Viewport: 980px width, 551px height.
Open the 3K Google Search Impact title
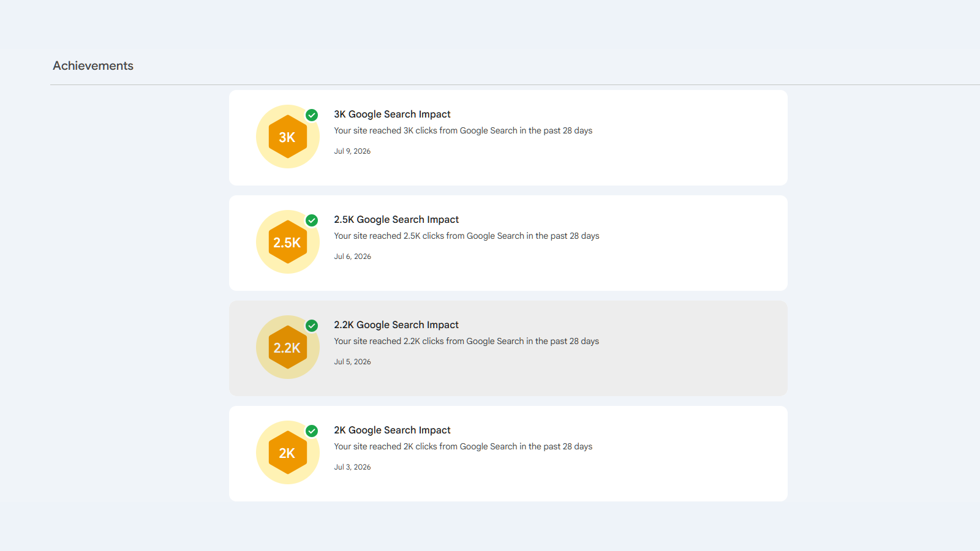click(x=392, y=114)
